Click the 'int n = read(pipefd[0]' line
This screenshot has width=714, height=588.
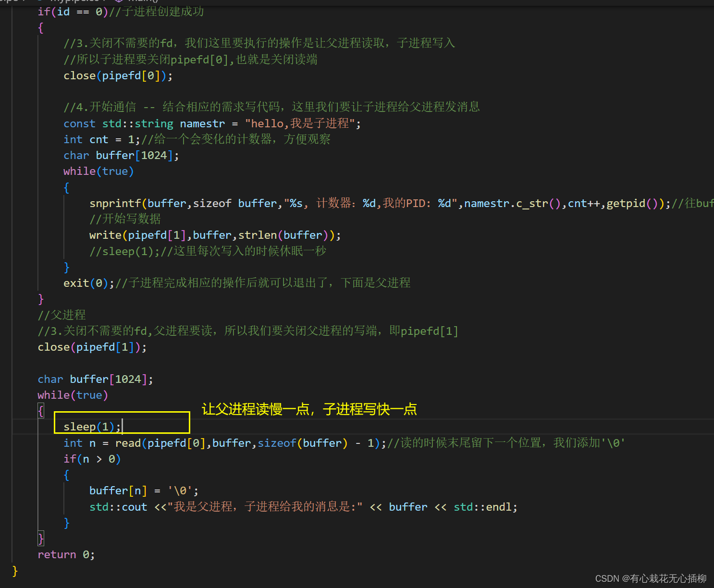344,442
